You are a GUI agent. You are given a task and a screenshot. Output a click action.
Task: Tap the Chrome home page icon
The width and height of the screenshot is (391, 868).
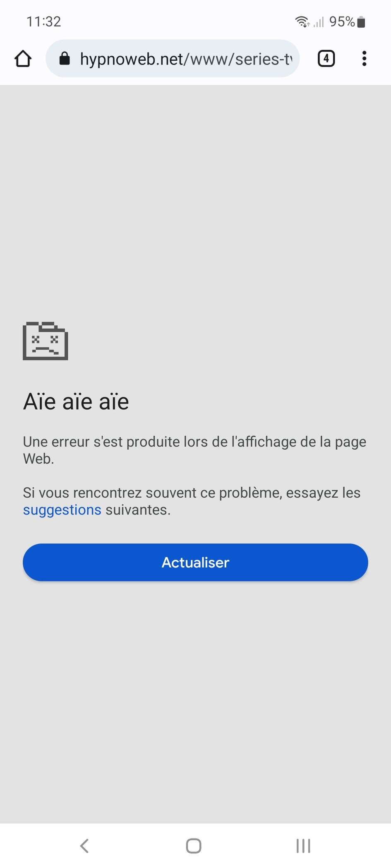click(23, 59)
